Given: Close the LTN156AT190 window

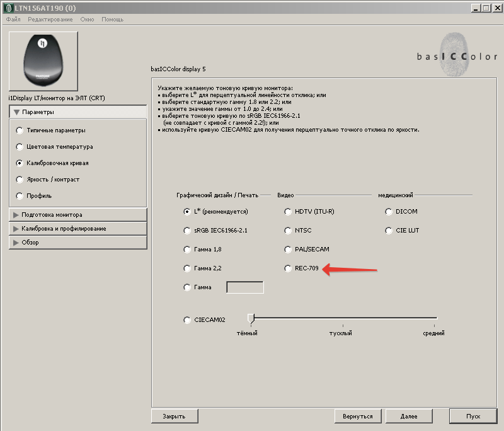Looking at the screenshot, I should (498, 8).
